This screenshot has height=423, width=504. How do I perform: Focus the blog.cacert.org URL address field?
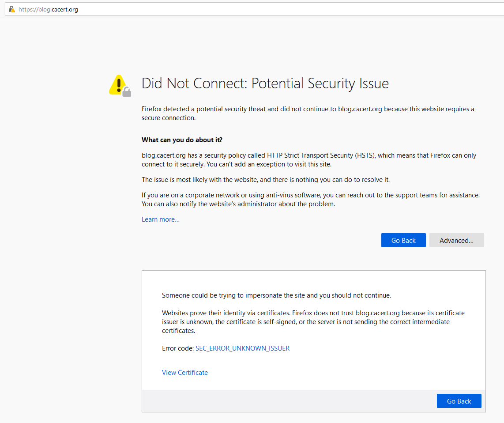(49, 9)
